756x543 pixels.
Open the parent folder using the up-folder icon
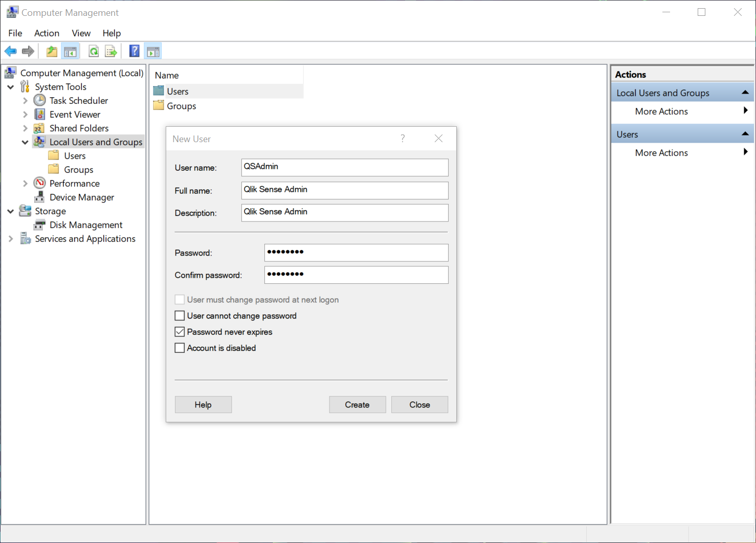tap(51, 51)
